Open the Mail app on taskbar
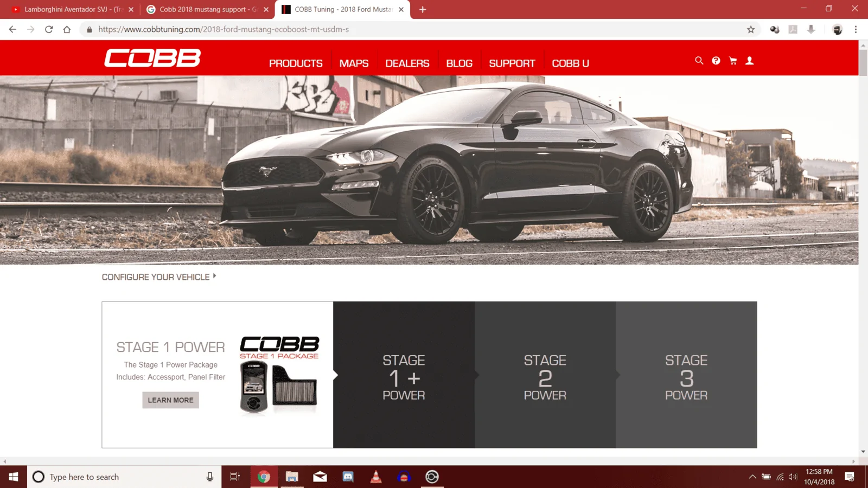Screen dimensions: 868x488 (x=320, y=477)
